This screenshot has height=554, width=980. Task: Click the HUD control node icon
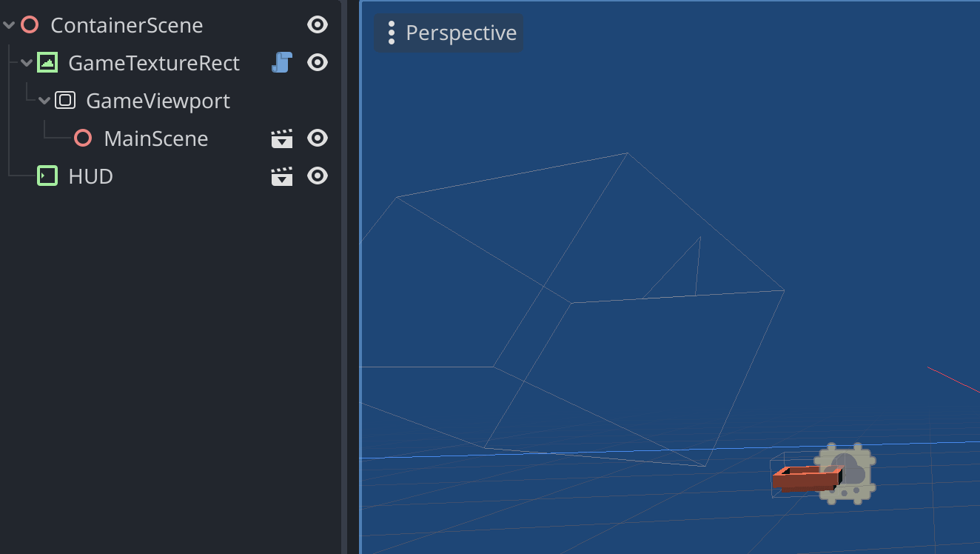pos(47,176)
